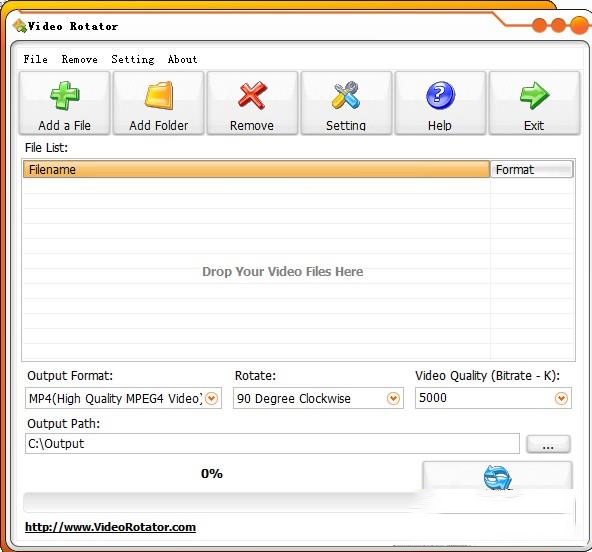This screenshot has width=592, height=552.
Task: Visit the www.VideoRotator.com link
Action: coord(110,527)
